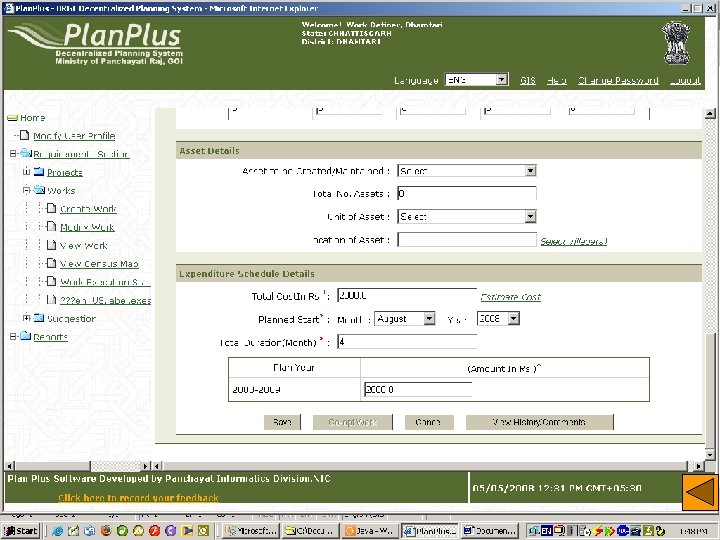The height and width of the screenshot is (540, 720).
Task: Open the Language dropdown in header
Action: click(x=502, y=79)
